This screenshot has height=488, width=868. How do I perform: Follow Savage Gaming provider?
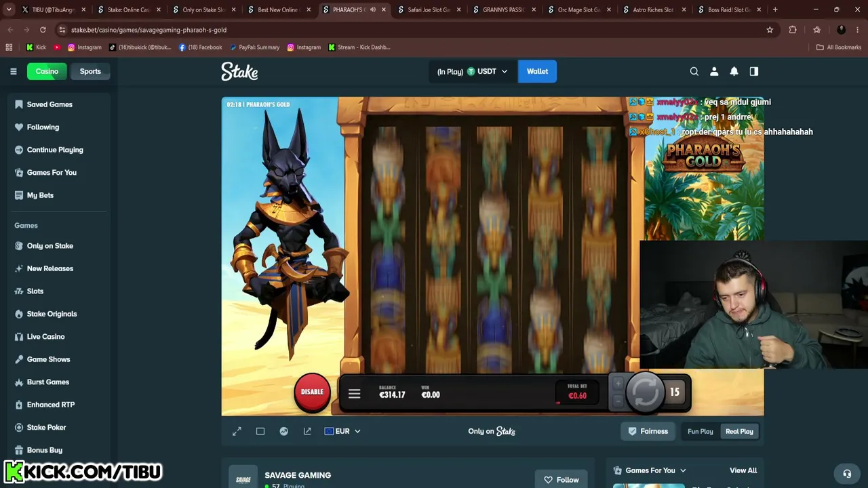click(x=561, y=480)
